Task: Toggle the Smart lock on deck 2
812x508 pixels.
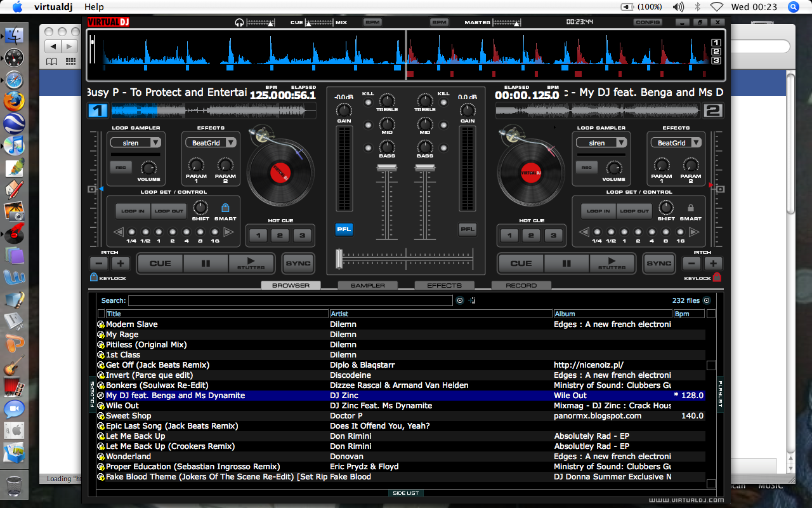Action: [x=691, y=208]
